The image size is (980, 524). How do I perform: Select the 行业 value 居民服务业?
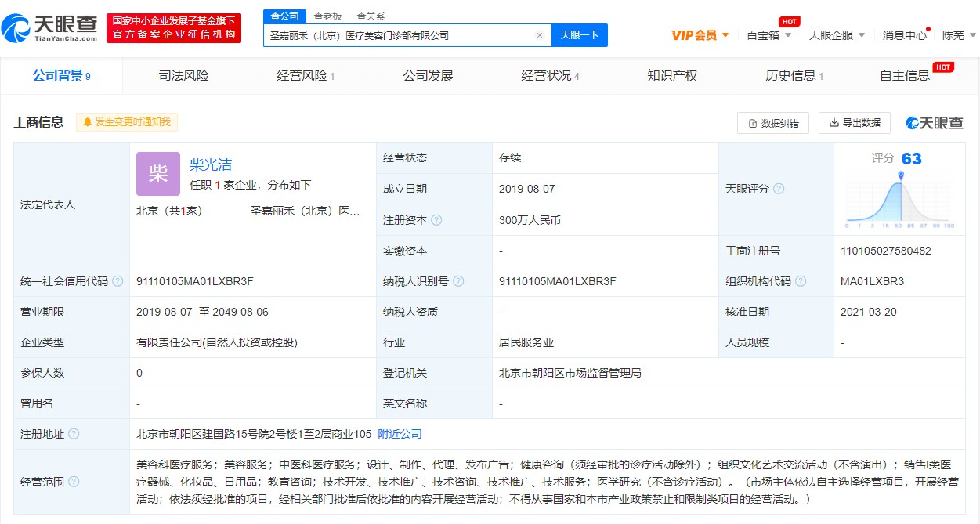tap(526, 342)
